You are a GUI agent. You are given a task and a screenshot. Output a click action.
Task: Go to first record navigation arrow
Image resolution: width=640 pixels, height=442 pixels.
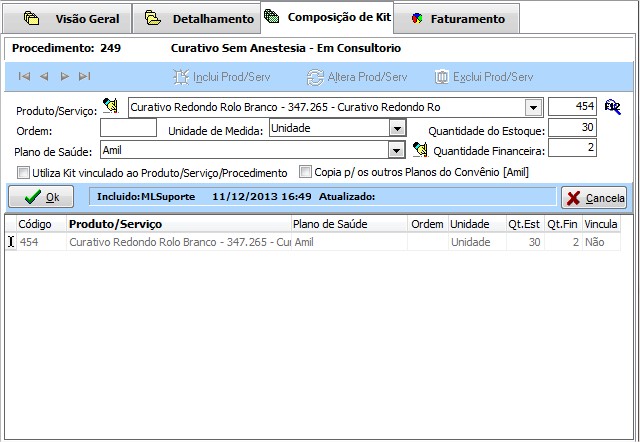click(24, 76)
